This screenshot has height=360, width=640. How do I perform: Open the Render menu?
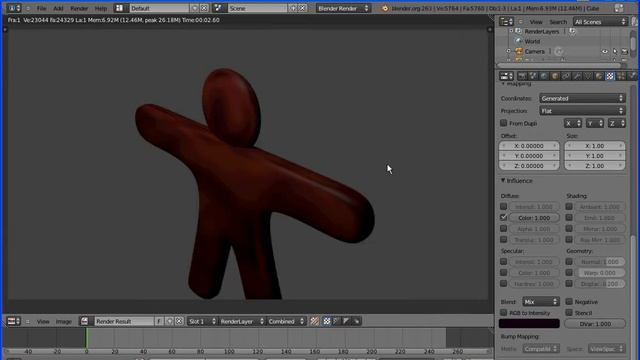[x=79, y=8]
